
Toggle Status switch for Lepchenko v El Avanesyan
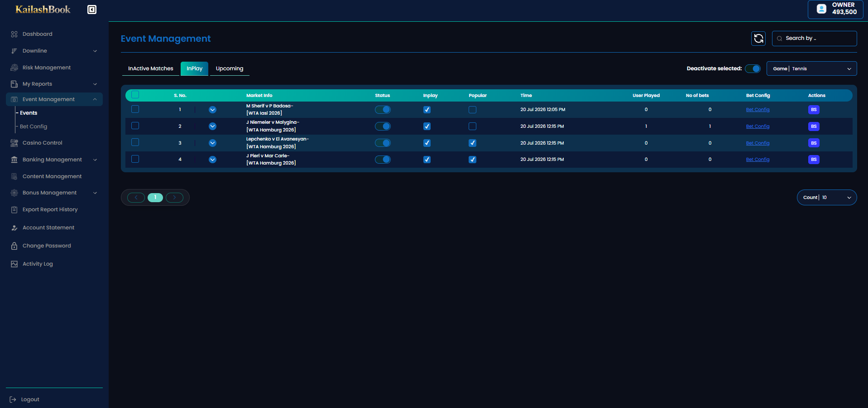[383, 143]
